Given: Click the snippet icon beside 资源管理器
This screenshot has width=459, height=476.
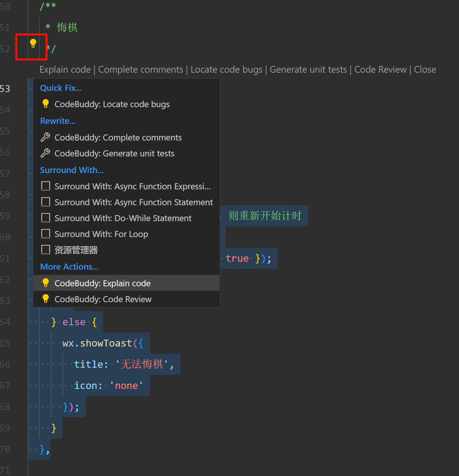Looking at the screenshot, I should (45, 250).
